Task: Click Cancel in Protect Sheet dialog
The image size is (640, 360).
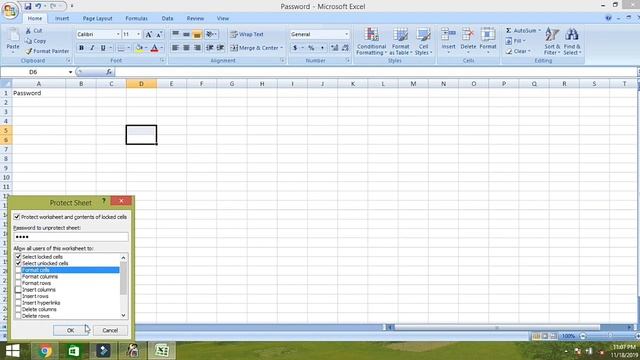Action: [110, 330]
